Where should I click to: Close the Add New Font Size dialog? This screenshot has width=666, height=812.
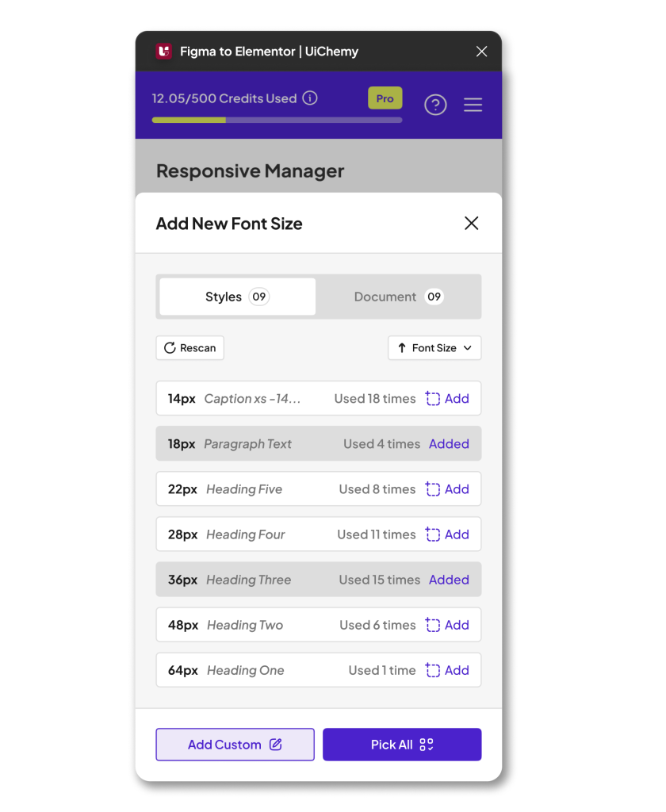(x=471, y=224)
